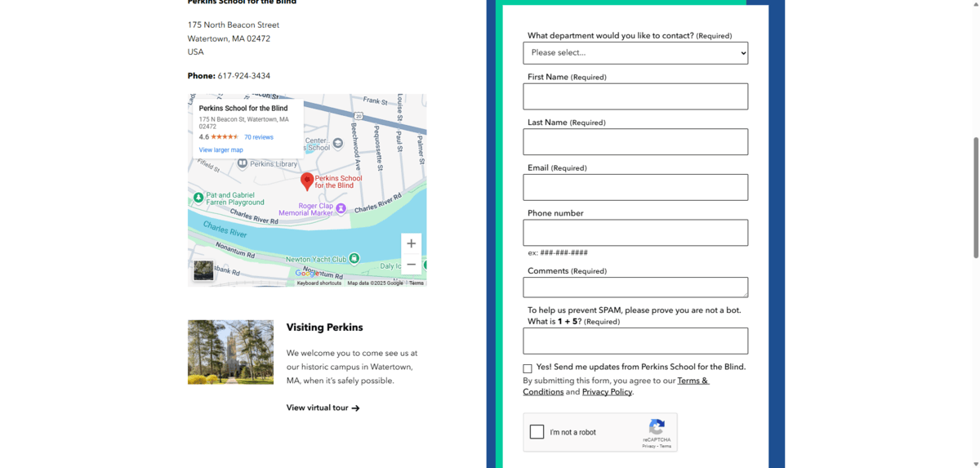
Task: Open the Privacy Policy link
Action: click(607, 392)
